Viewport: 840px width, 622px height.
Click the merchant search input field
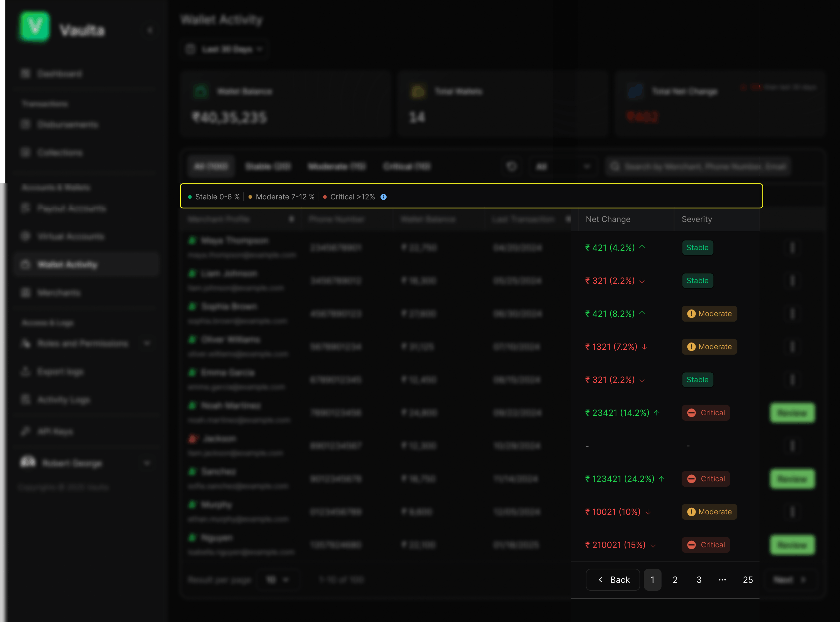tap(704, 166)
